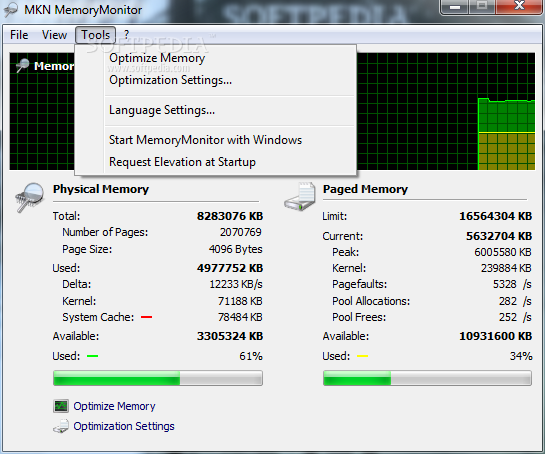Click the Physical Memory usage progress bar
Viewport: 545px width, 454px height.
[x=158, y=378]
